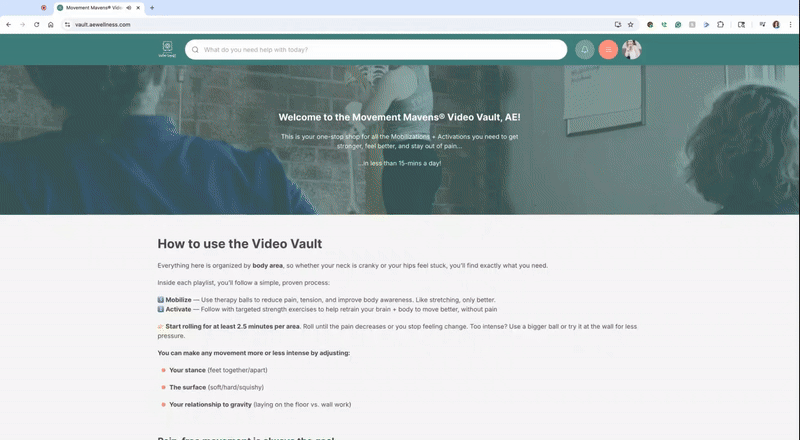Click the 'body area' bold text
The width and height of the screenshot is (800, 440).
[267, 265]
